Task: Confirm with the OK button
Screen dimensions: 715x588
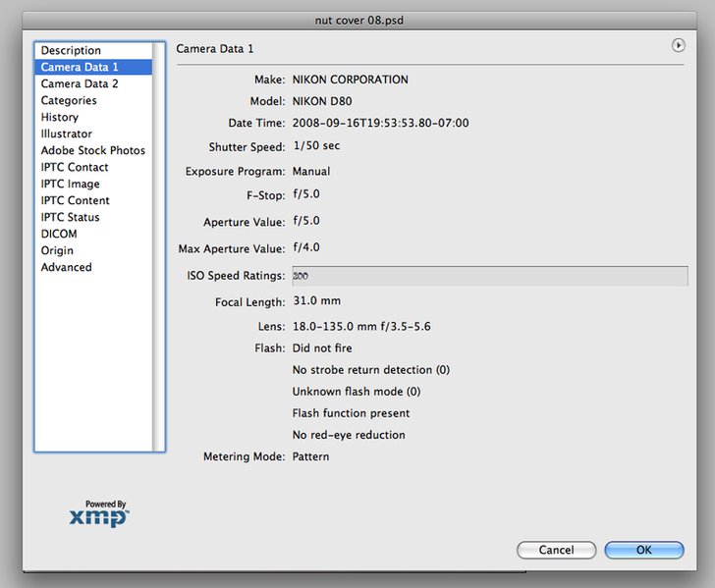Action: [x=644, y=550]
